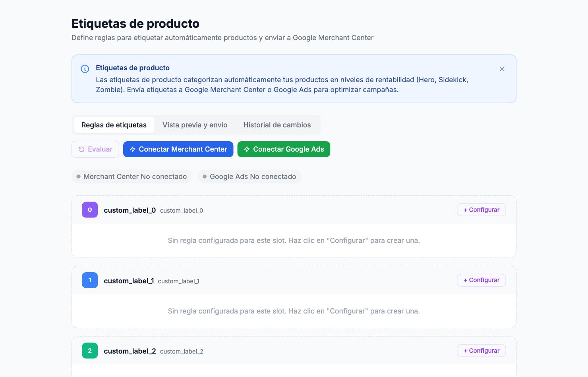Click the info icon in the banner
The image size is (588, 377).
[x=85, y=69]
